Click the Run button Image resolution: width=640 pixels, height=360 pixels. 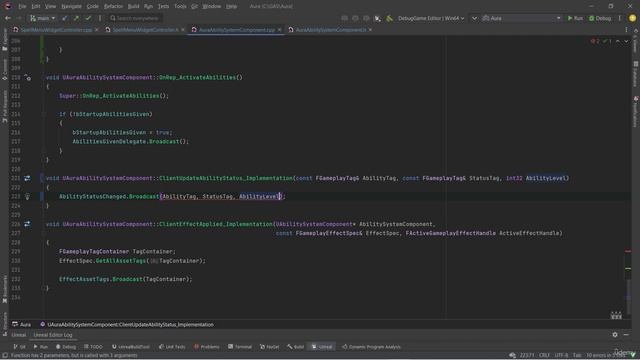click(576, 18)
